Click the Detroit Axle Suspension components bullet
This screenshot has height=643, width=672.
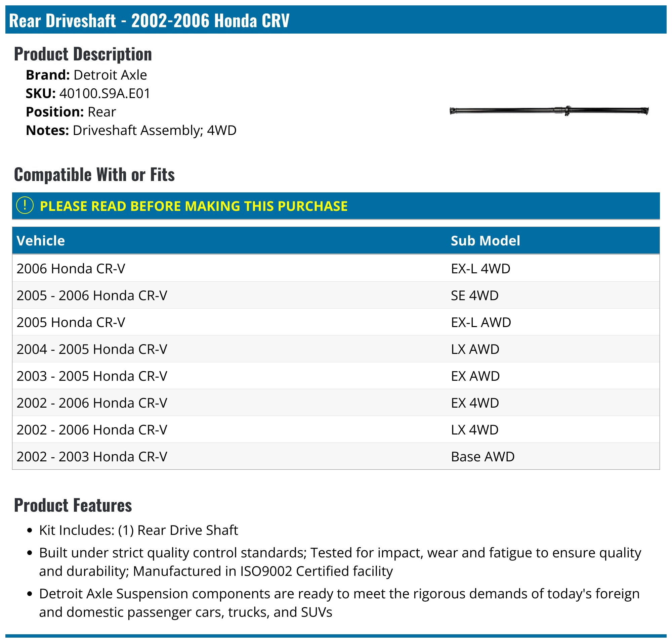point(339,603)
